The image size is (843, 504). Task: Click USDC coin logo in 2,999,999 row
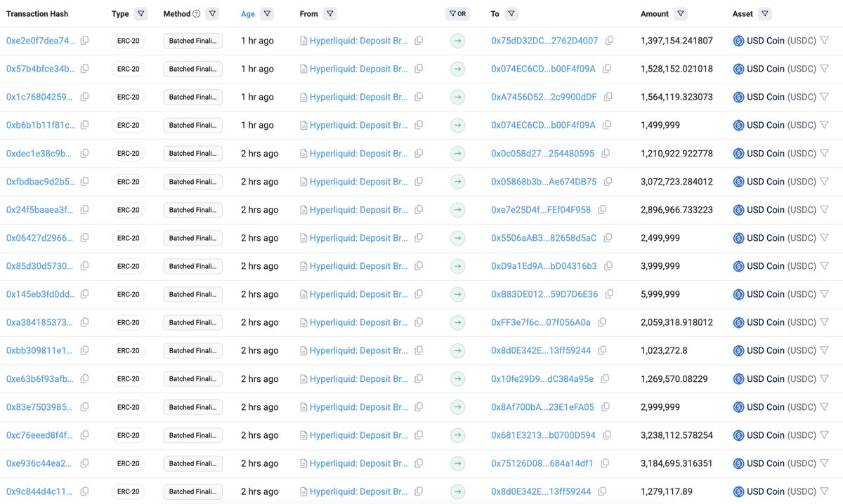point(738,407)
